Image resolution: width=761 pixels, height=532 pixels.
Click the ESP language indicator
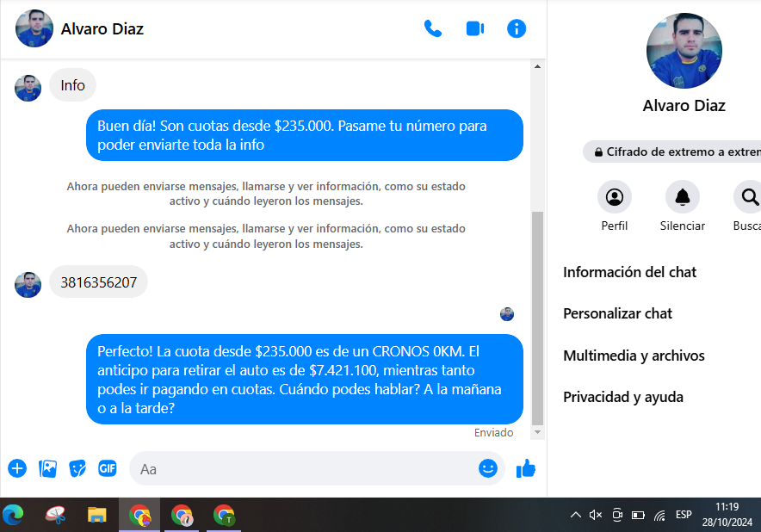pyautogui.click(x=684, y=515)
